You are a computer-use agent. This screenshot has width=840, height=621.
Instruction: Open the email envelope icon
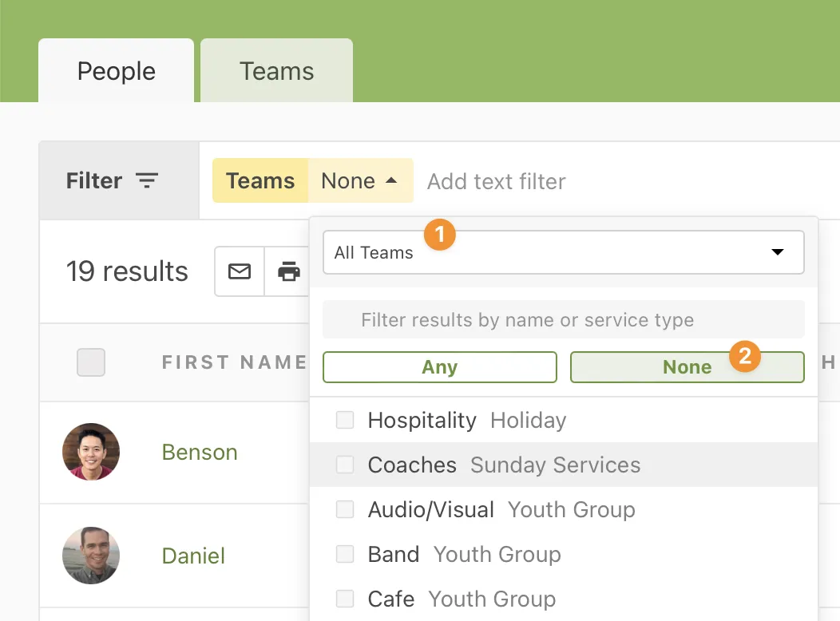coord(239,271)
